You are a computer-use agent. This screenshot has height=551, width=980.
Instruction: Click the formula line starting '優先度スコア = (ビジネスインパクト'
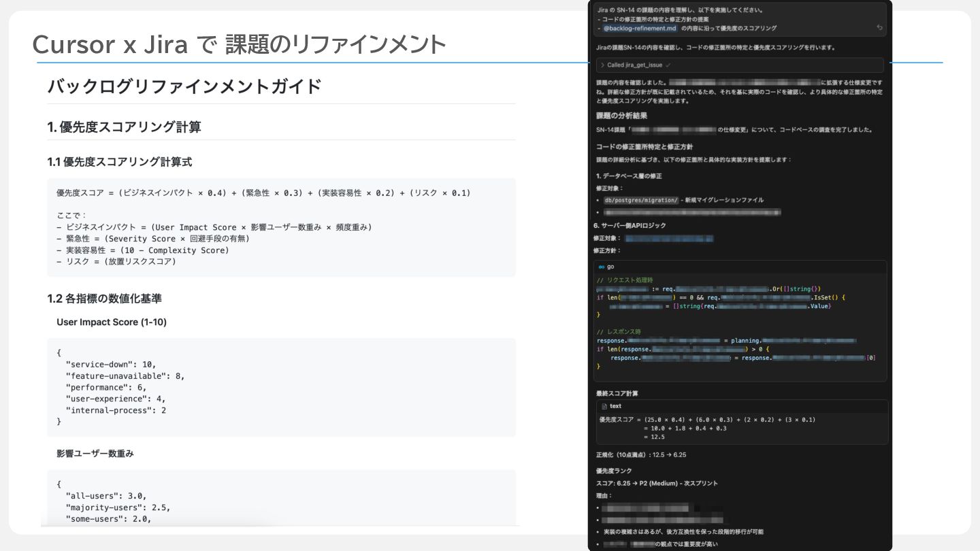[263, 193]
